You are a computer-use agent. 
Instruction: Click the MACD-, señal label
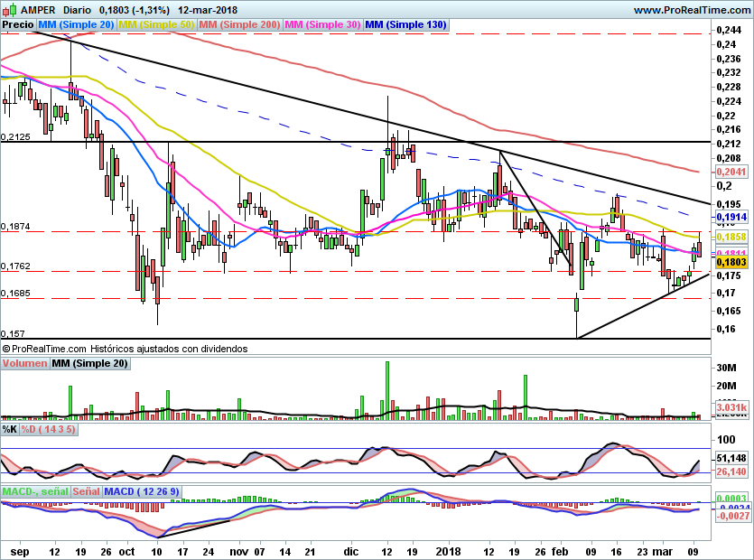pos(35,491)
